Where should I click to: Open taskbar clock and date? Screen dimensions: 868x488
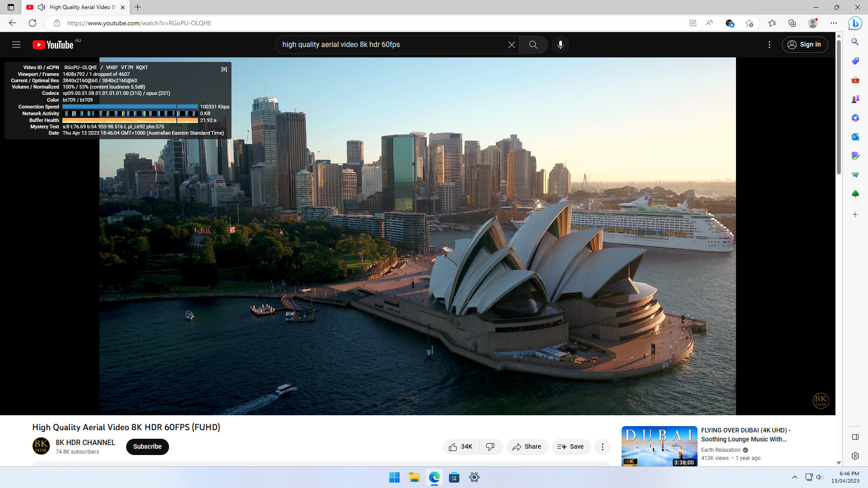click(x=845, y=477)
